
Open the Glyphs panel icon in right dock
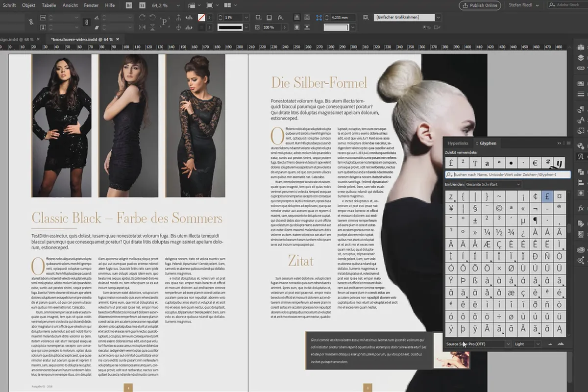[581, 157]
